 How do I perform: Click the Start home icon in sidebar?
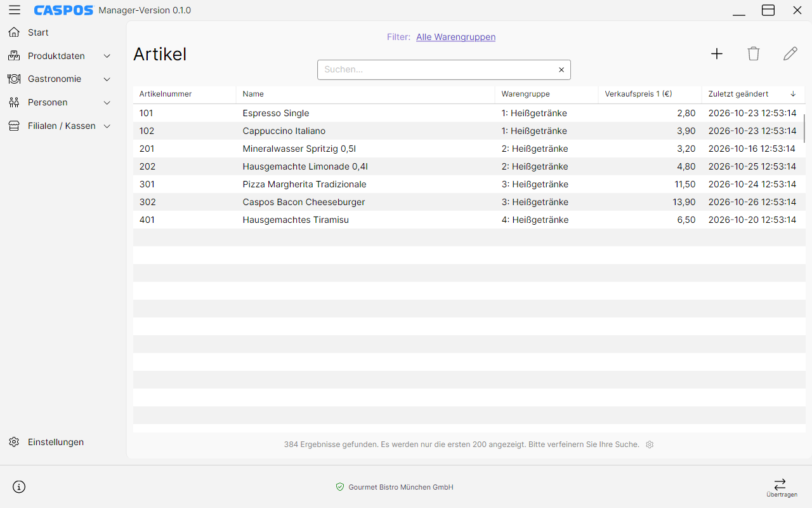pyautogui.click(x=14, y=32)
